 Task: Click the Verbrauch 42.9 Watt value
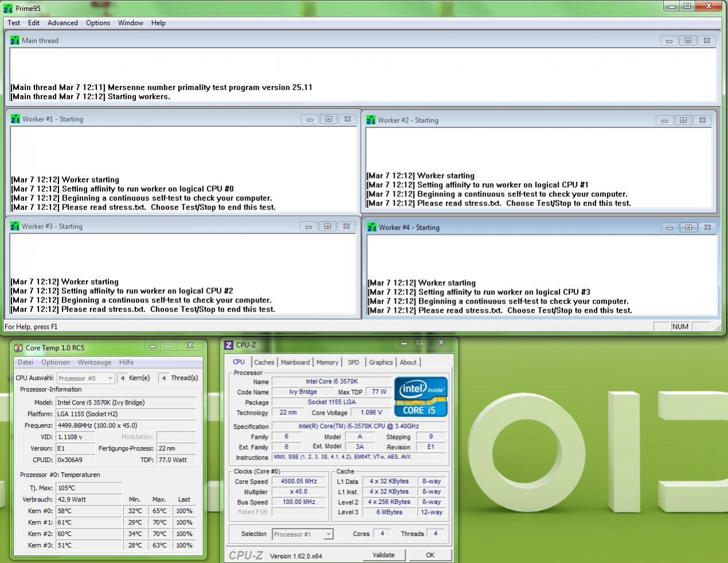tap(88, 499)
